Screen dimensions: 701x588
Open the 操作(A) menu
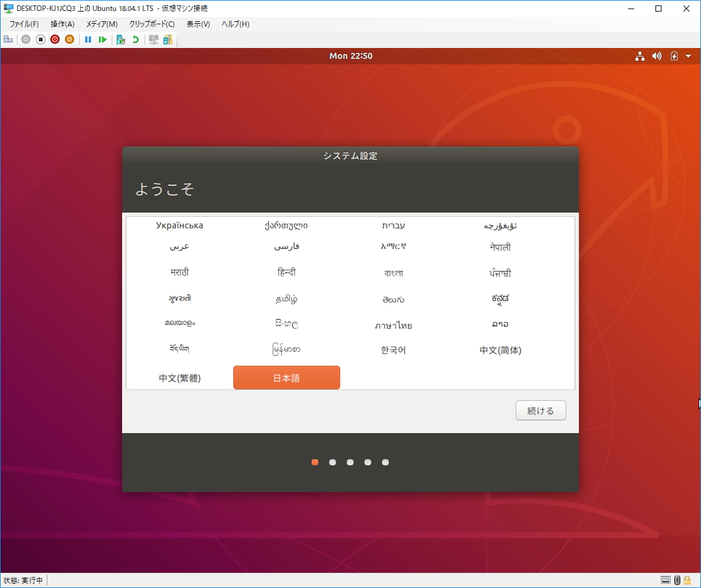(62, 24)
